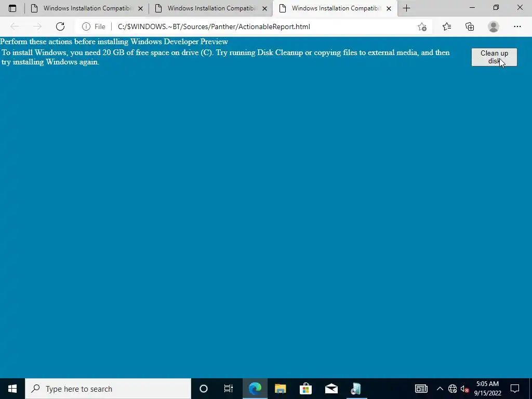Click the disabled forward arrow button

[37, 26]
